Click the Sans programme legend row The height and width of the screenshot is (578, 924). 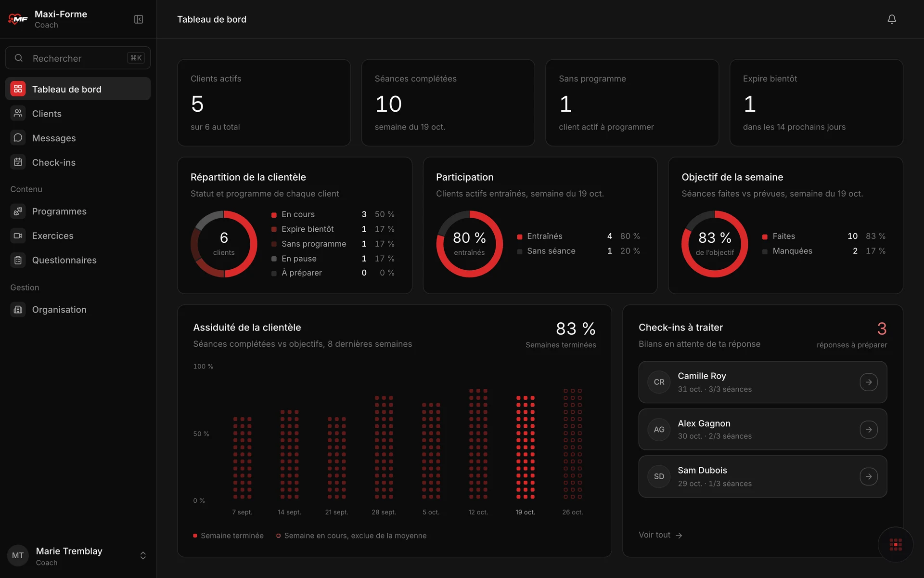point(333,244)
